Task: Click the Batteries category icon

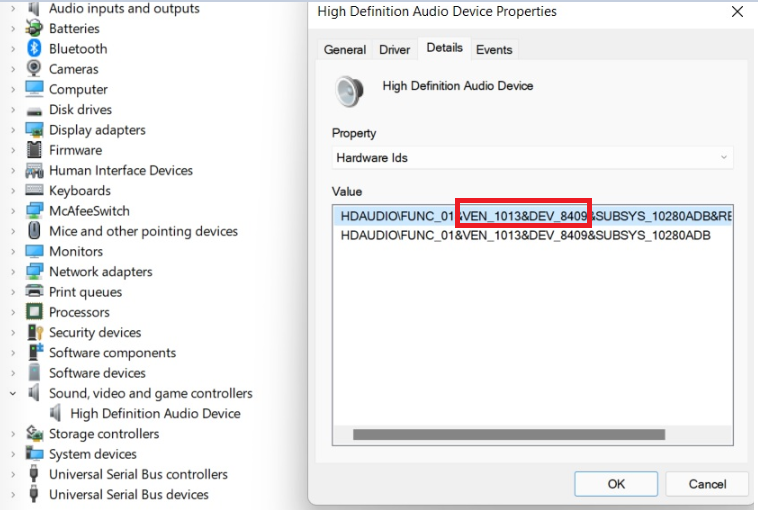Action: (x=35, y=29)
